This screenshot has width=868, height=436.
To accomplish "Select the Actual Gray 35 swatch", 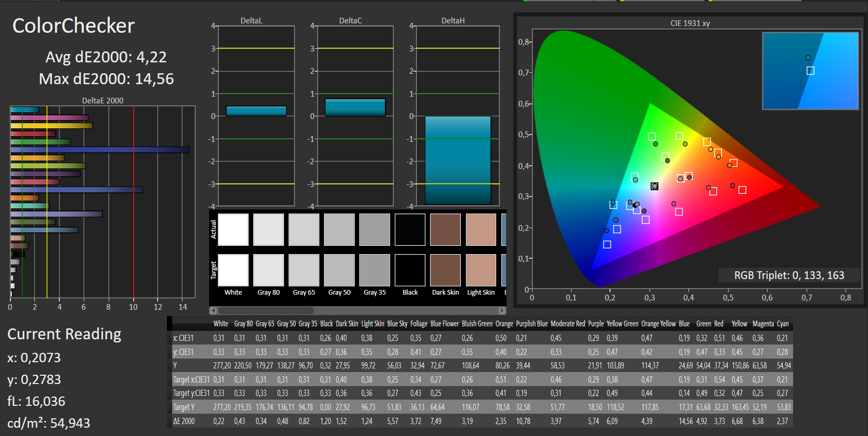I will pyautogui.click(x=374, y=230).
